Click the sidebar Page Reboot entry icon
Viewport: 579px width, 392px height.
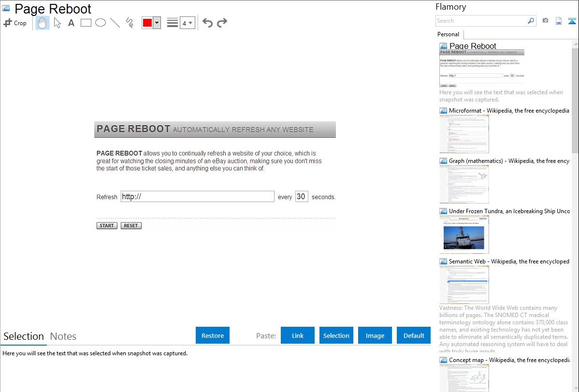pyautogui.click(x=443, y=46)
